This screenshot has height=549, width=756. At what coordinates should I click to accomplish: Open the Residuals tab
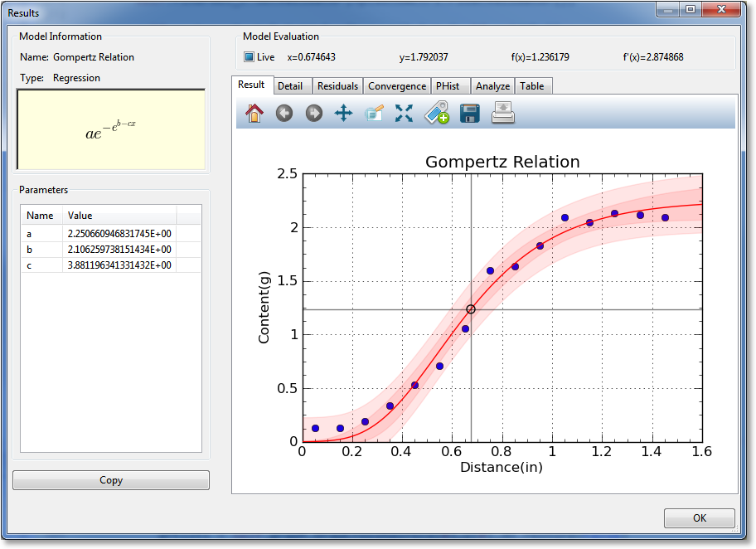click(x=337, y=86)
